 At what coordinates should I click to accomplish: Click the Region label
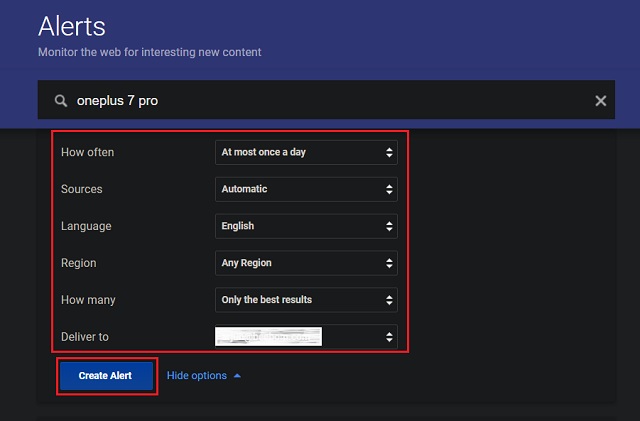click(79, 263)
